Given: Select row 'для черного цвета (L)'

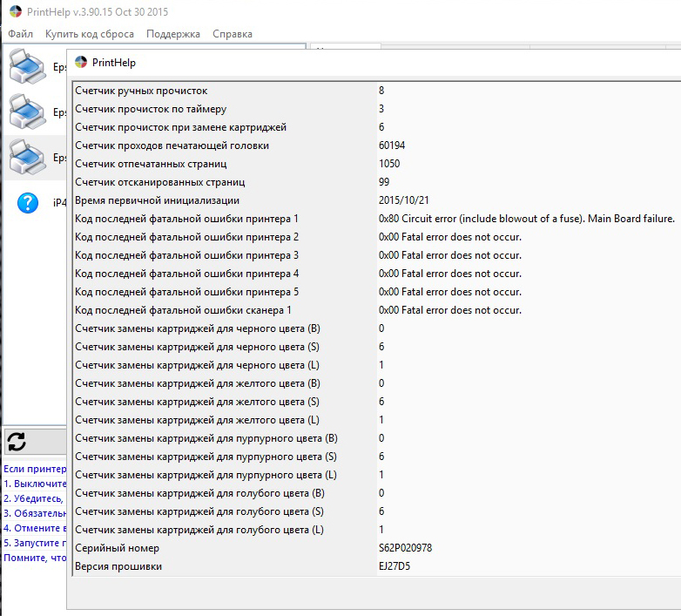Looking at the screenshot, I should click(376, 364).
